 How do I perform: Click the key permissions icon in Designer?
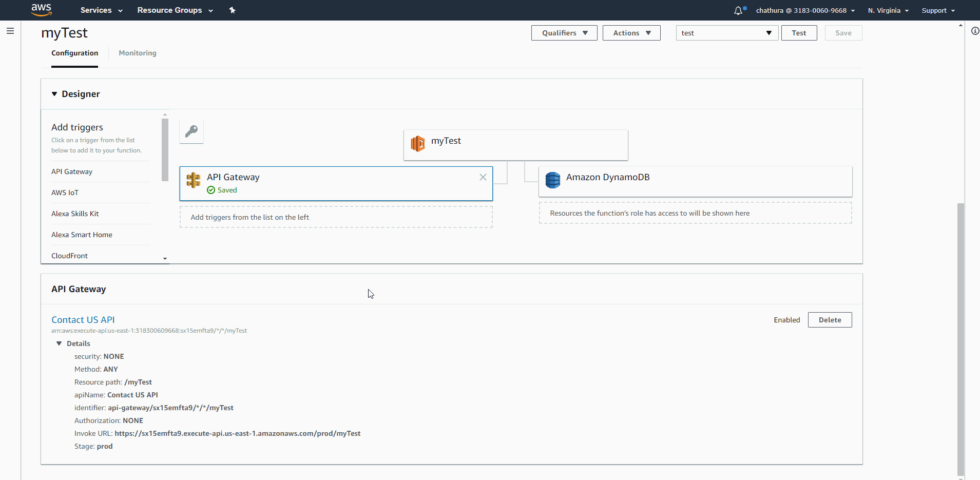[191, 131]
